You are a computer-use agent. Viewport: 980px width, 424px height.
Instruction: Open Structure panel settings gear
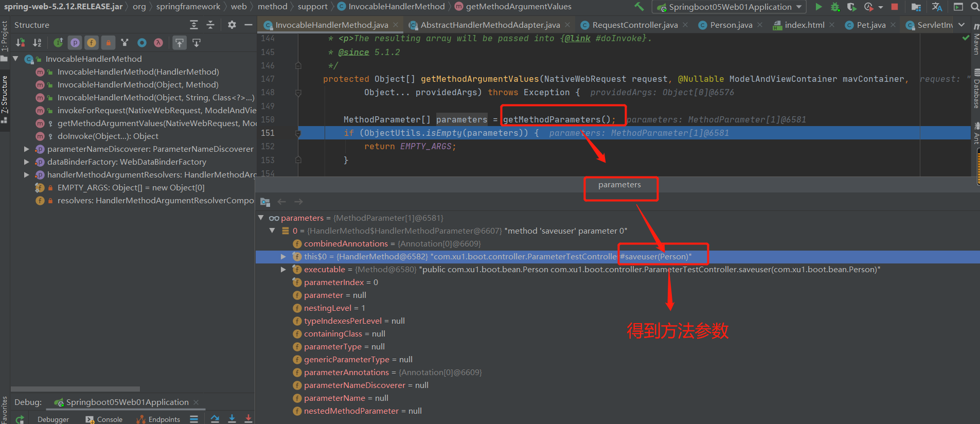pyautogui.click(x=232, y=25)
